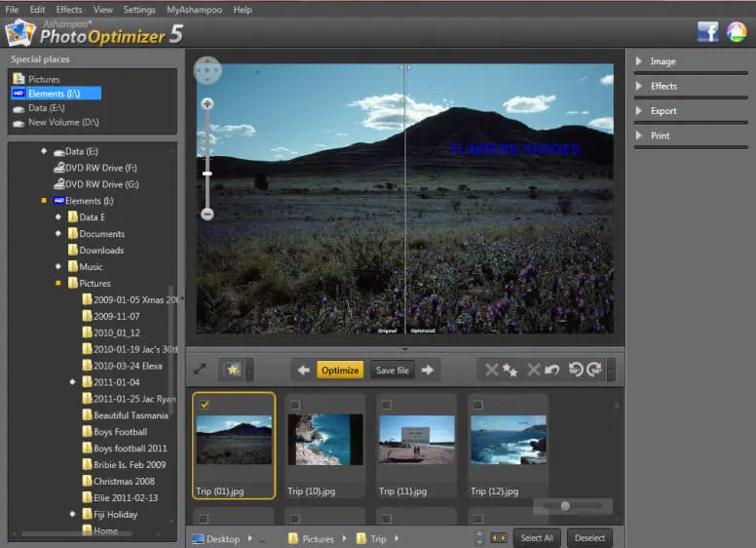Toggle fullscreen with the diagonal arrows icon
This screenshot has width=756, height=548.
pos(200,370)
